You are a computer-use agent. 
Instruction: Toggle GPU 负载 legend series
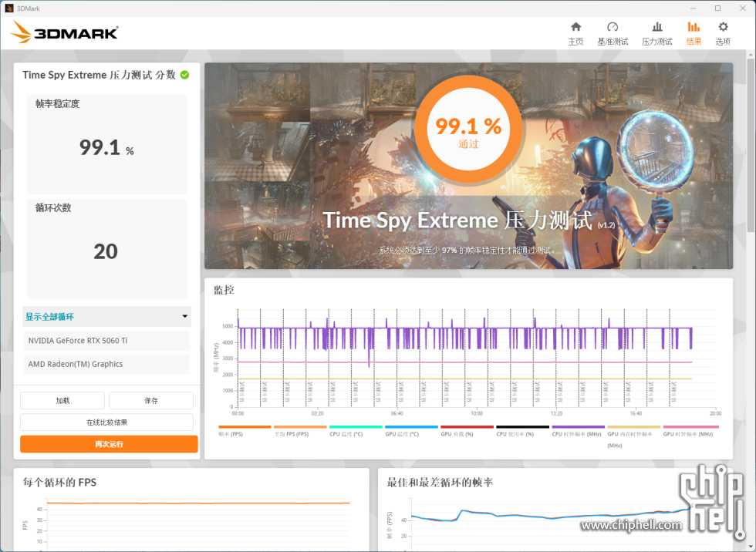457,434
